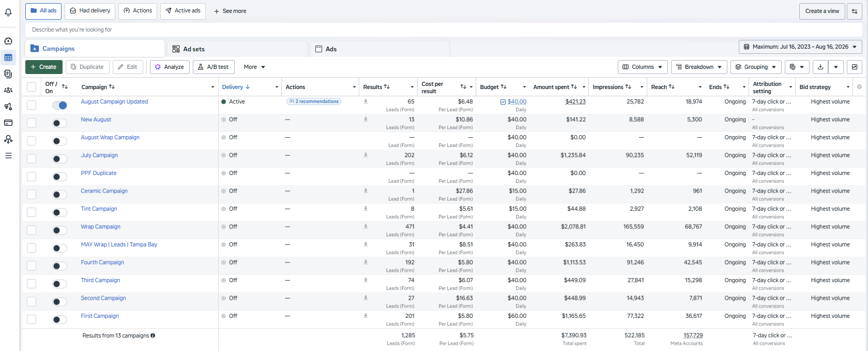Open the Grouping dropdown
868x351 pixels.
(x=756, y=67)
